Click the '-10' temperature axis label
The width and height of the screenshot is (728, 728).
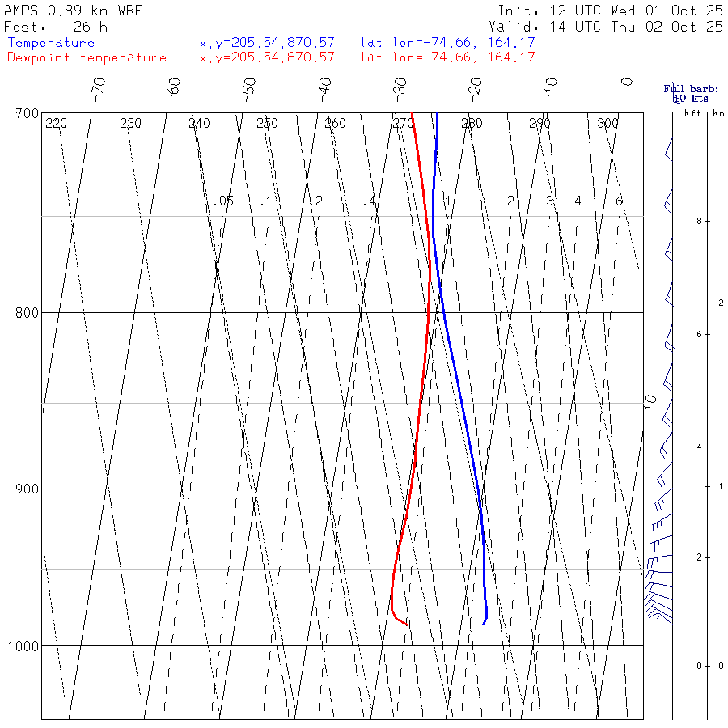pos(551,90)
